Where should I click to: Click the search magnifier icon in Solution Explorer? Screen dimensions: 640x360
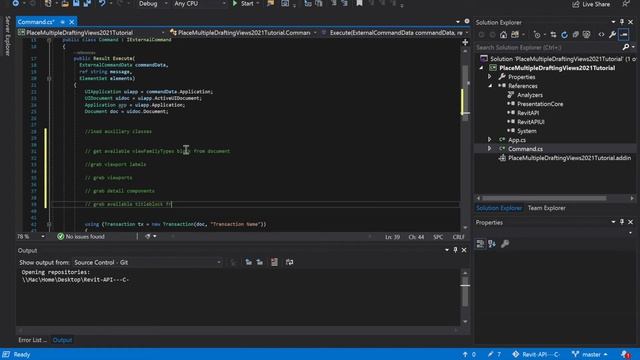point(626,47)
